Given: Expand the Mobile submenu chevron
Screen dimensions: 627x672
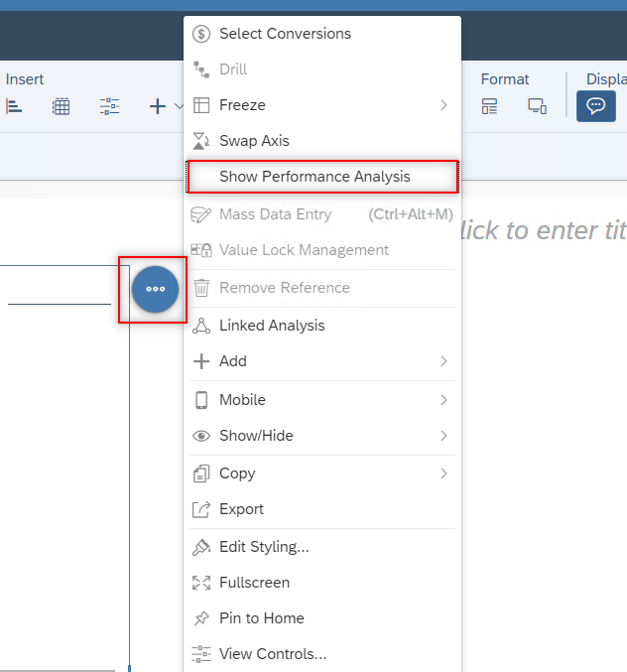Looking at the screenshot, I should coord(443,400).
